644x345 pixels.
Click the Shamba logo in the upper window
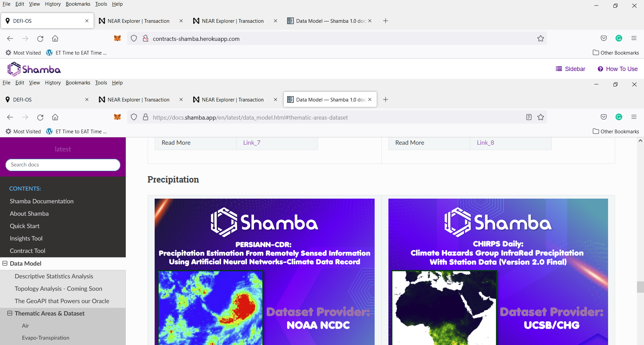34,69
